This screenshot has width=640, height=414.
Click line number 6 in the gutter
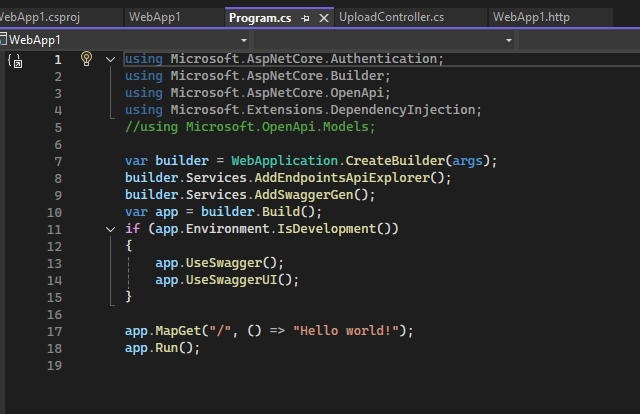tap(58, 145)
